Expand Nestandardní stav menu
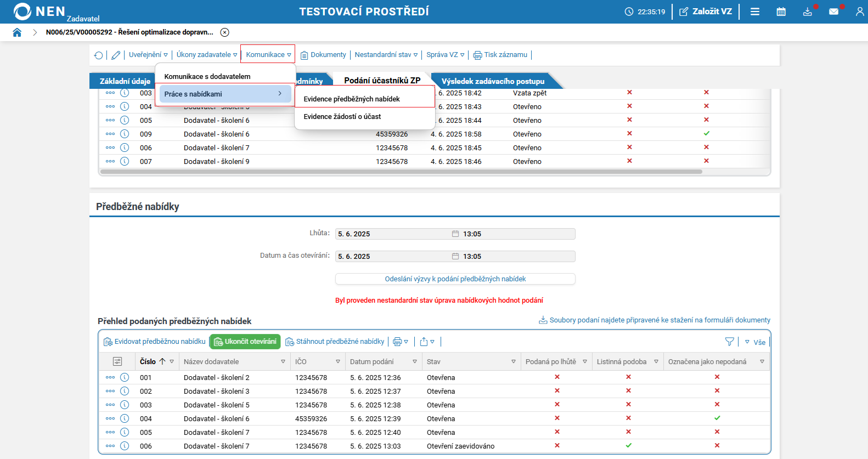 tap(386, 55)
